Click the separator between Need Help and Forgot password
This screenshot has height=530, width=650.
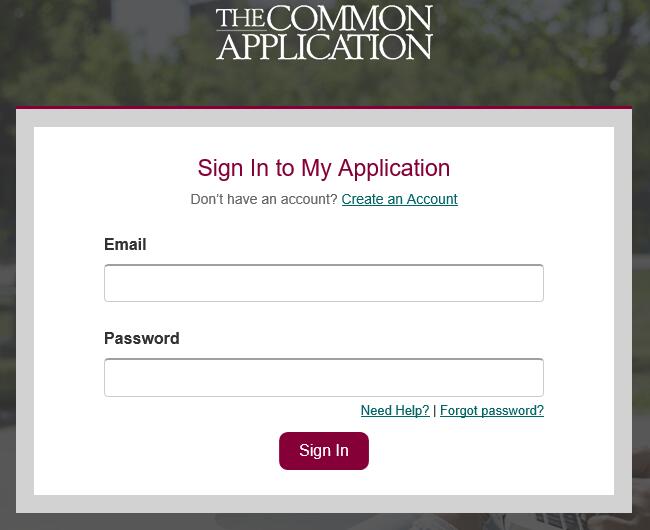coord(434,411)
